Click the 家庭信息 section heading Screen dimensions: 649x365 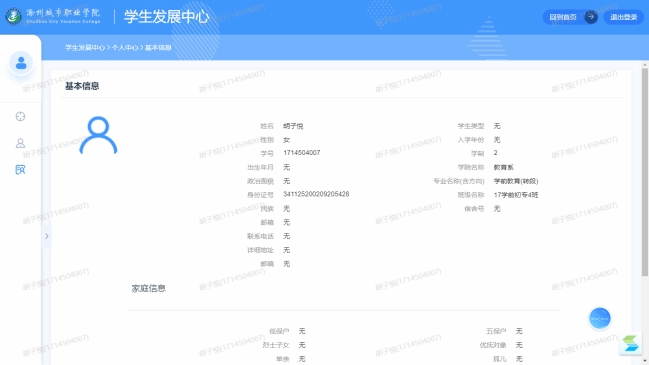click(x=149, y=288)
